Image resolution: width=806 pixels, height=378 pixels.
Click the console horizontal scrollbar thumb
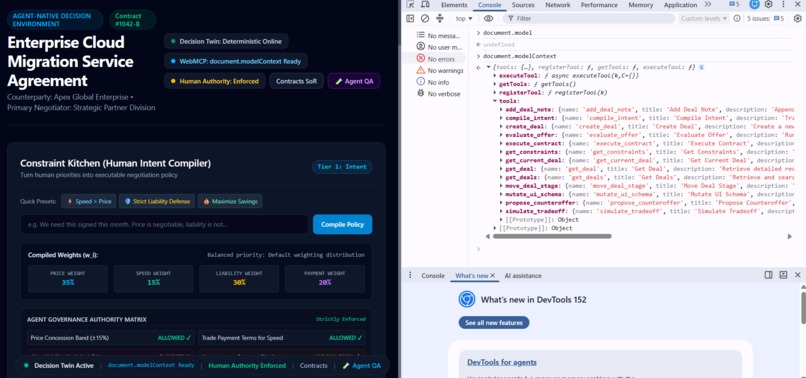[552, 237]
